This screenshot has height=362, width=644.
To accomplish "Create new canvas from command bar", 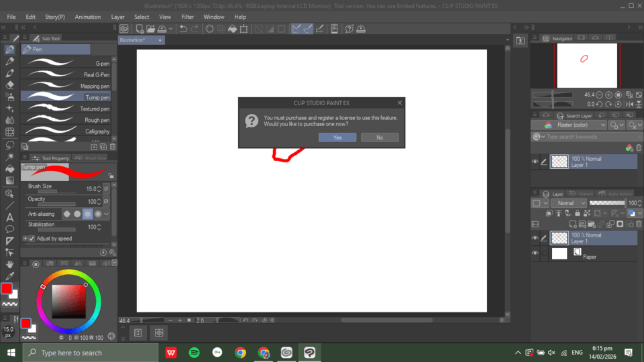I will 140,29.
